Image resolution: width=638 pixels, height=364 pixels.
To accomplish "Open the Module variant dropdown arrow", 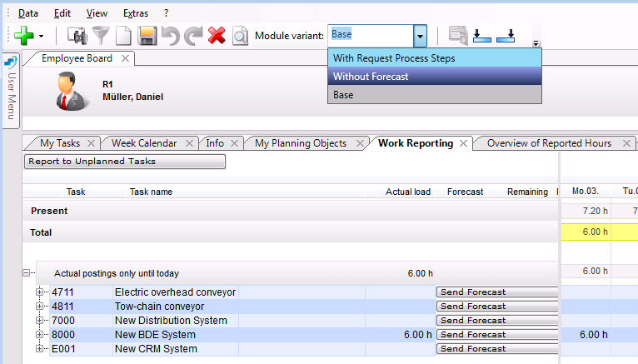I will tap(420, 36).
